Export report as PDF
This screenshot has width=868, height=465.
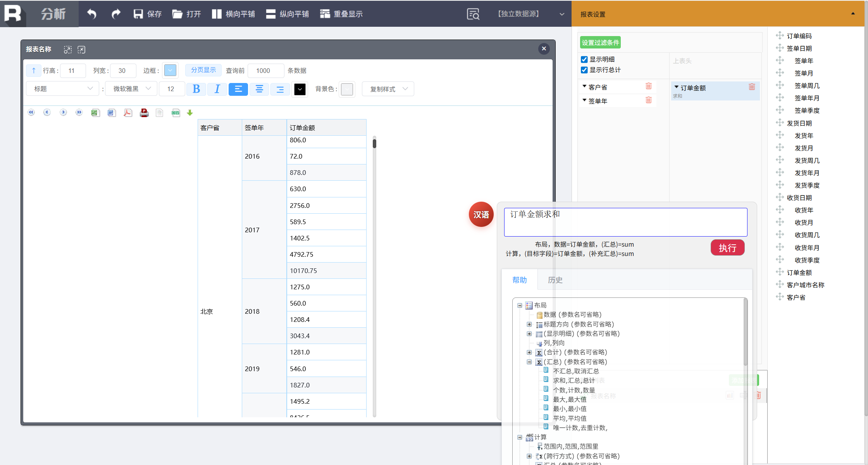128,113
